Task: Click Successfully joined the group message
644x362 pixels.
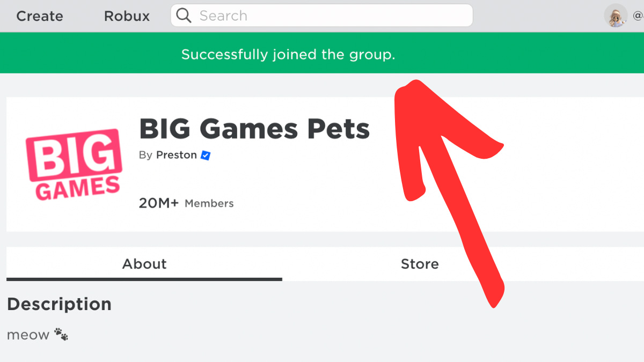Action: click(288, 54)
